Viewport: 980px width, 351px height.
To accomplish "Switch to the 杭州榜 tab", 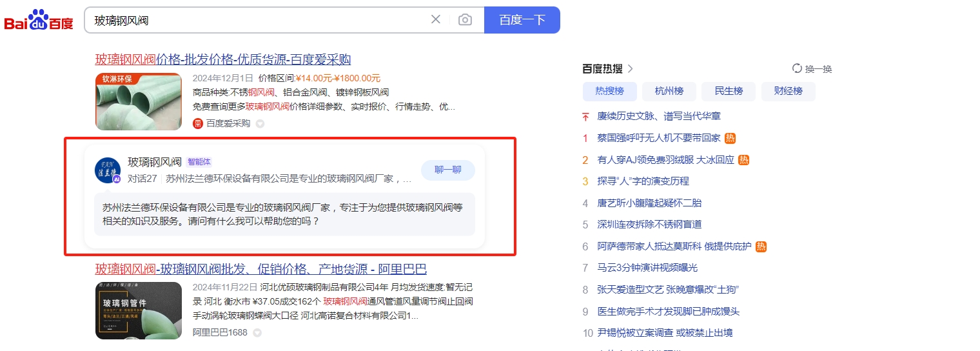I will pyautogui.click(x=669, y=91).
